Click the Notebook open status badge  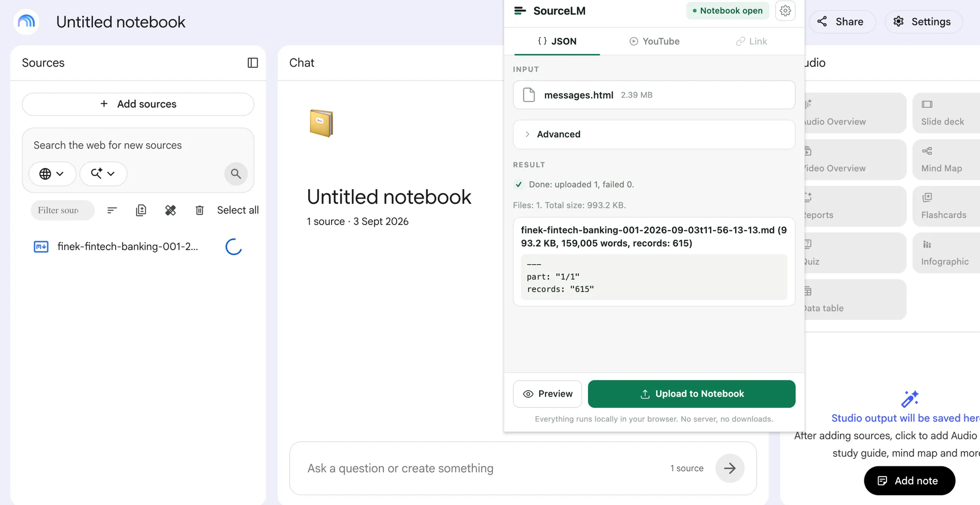pos(728,11)
